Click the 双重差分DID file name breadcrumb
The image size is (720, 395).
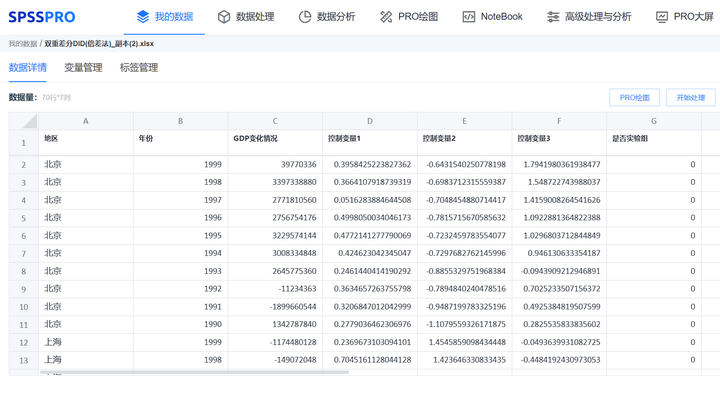point(99,44)
